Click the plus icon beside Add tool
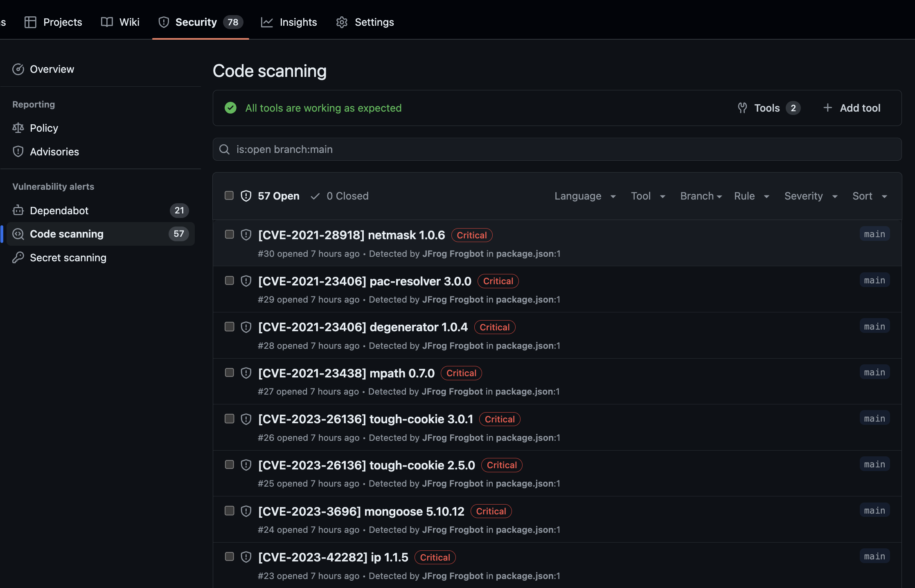This screenshot has height=588, width=915. pos(827,108)
